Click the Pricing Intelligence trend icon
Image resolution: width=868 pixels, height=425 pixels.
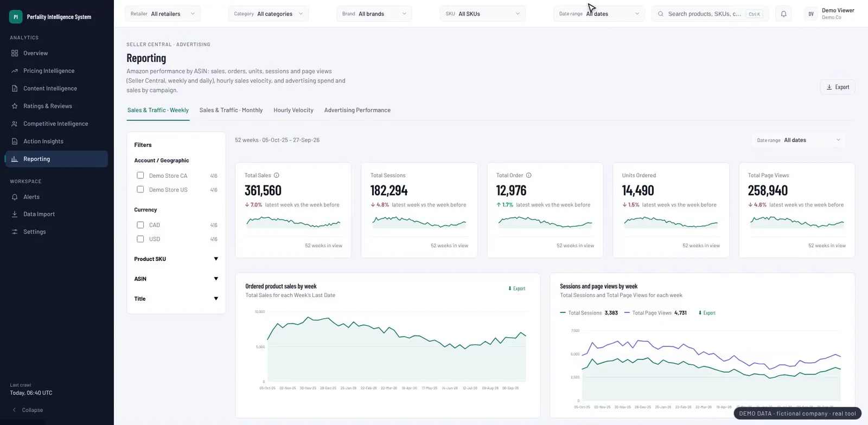(x=15, y=71)
